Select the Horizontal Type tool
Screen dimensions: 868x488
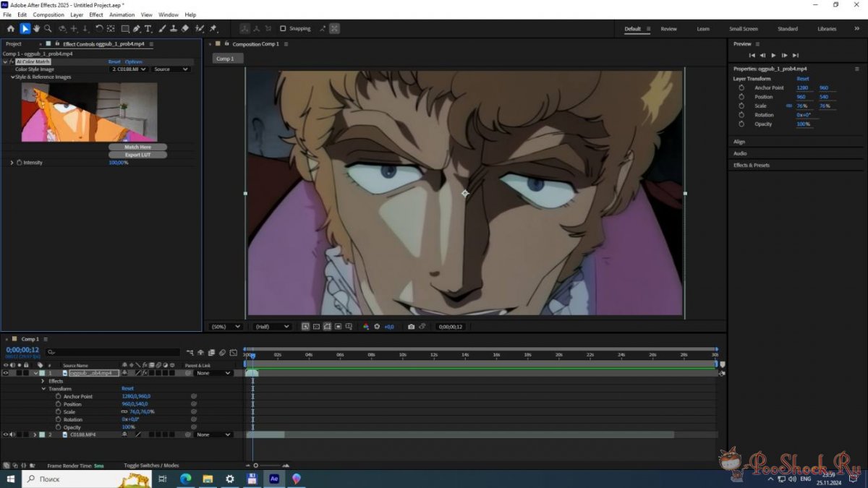coord(148,29)
